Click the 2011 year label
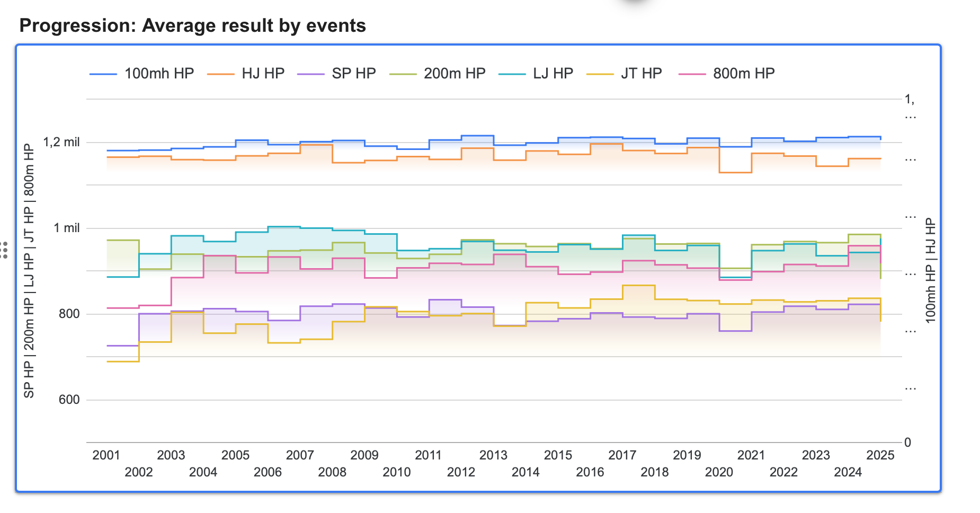Screen dimensions: 980x513 429,455
